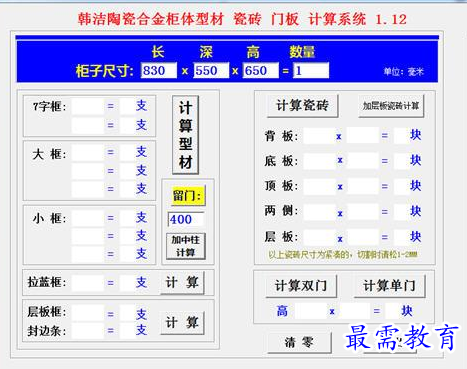This screenshot has height=369, width=467.
Task: Click the 单位: 毫米 unit label
Action: point(403,72)
